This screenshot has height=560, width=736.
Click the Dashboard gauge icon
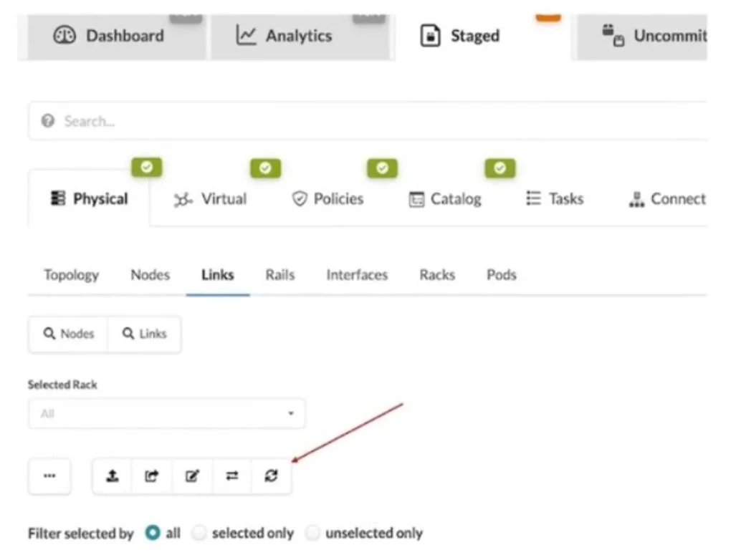(64, 36)
